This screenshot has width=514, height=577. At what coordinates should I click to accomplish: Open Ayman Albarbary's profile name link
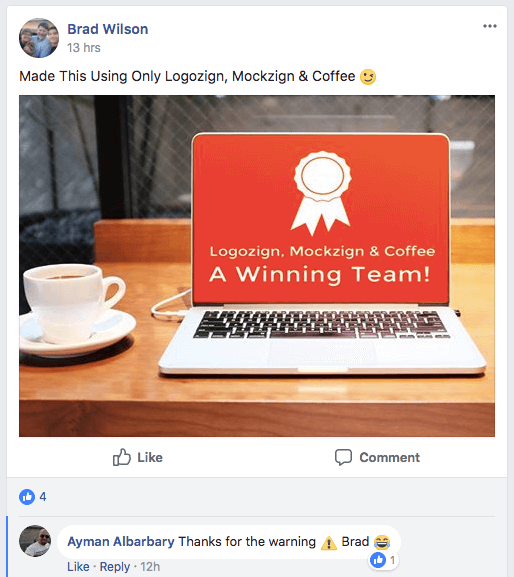(x=121, y=542)
